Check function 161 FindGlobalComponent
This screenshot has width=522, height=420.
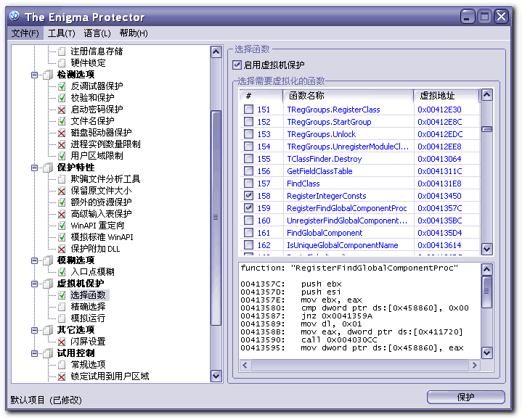(x=248, y=232)
